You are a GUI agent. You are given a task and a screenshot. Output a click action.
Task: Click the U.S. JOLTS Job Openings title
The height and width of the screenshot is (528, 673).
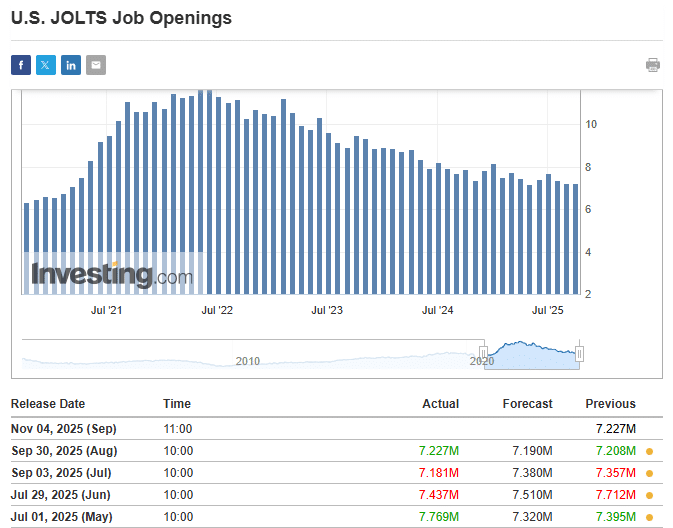[121, 18]
